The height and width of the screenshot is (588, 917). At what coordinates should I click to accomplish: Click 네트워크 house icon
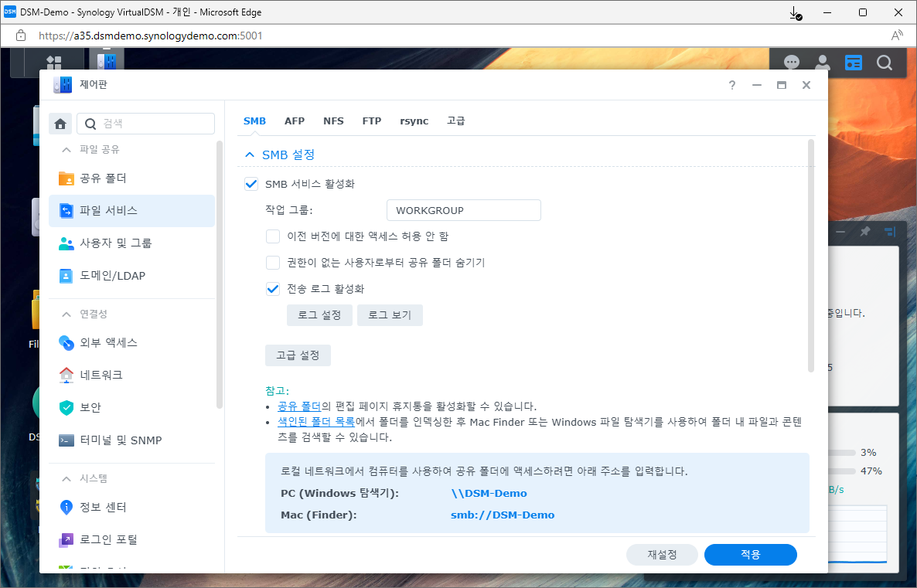pos(66,375)
